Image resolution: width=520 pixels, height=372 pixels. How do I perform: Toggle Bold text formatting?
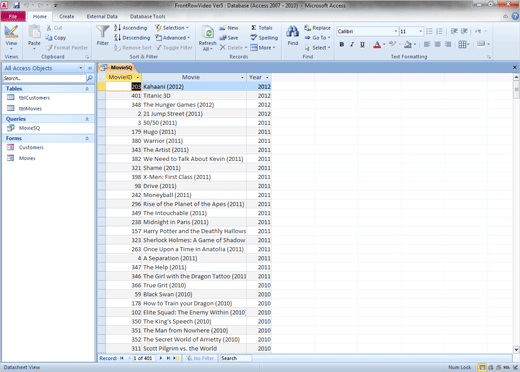point(342,44)
